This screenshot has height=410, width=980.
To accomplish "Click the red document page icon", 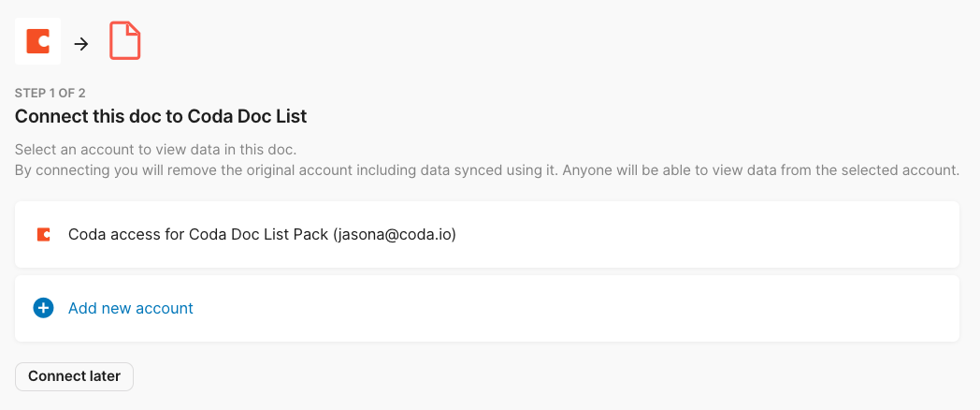I will pyautogui.click(x=125, y=42).
